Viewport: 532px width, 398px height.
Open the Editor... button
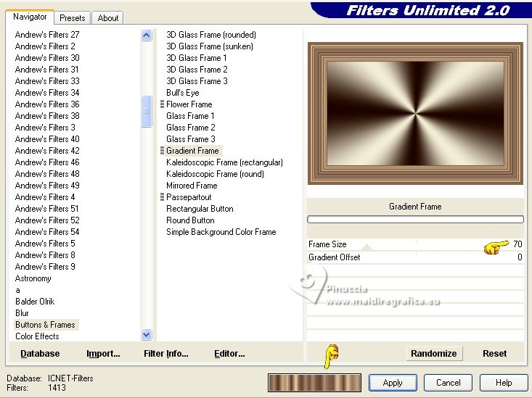tap(229, 354)
